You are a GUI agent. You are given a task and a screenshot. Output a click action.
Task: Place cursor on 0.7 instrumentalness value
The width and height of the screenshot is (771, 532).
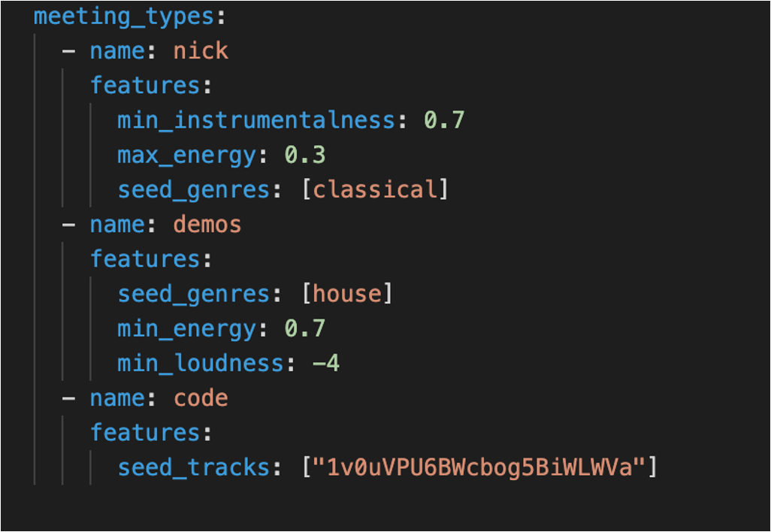click(444, 120)
